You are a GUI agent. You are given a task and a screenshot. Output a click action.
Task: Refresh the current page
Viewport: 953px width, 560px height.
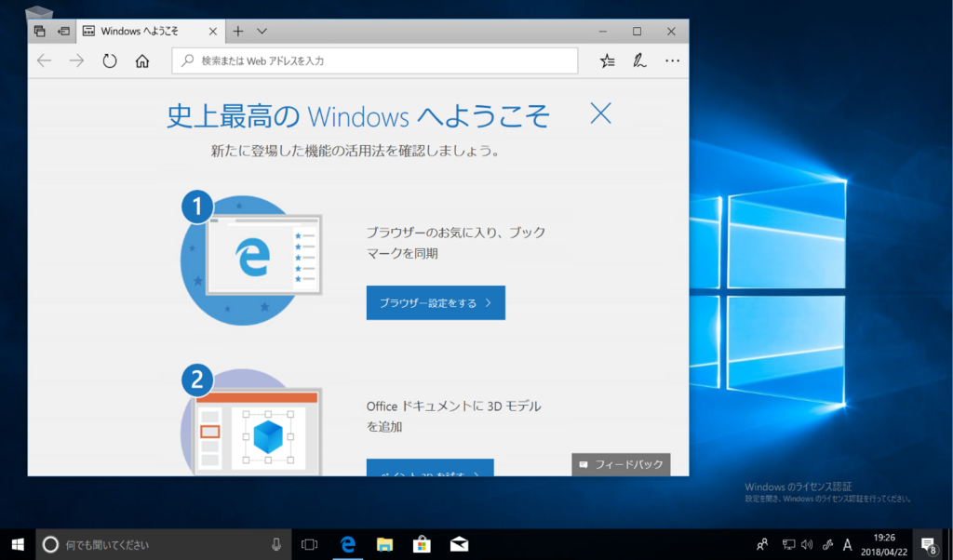point(110,60)
